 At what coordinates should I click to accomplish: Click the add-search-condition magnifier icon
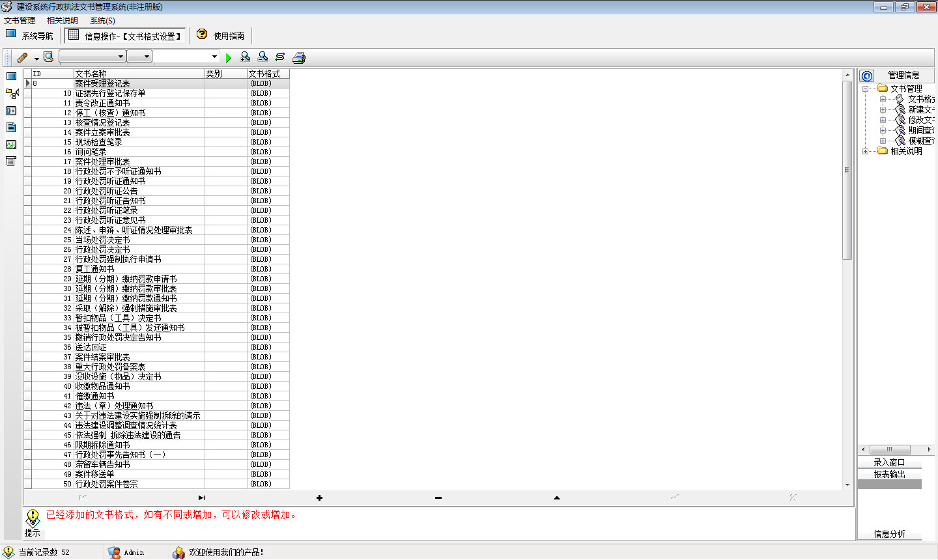click(245, 57)
